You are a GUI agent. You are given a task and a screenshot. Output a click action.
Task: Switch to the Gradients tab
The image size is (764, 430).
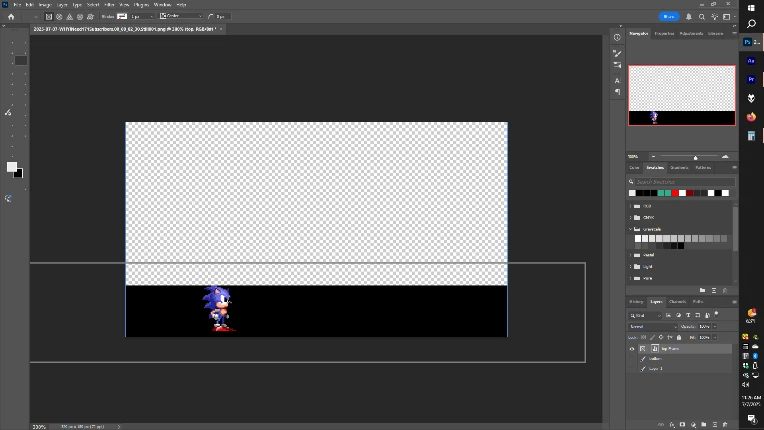[x=679, y=168]
